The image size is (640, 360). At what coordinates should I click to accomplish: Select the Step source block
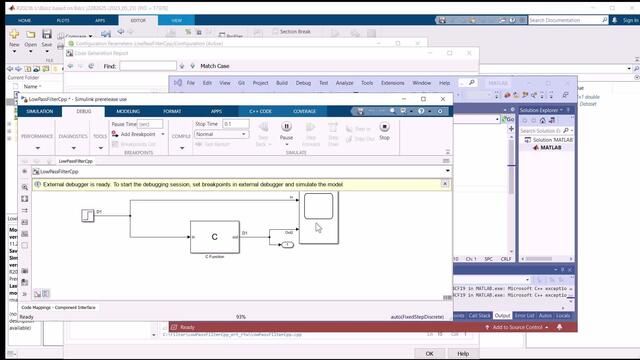point(88,215)
